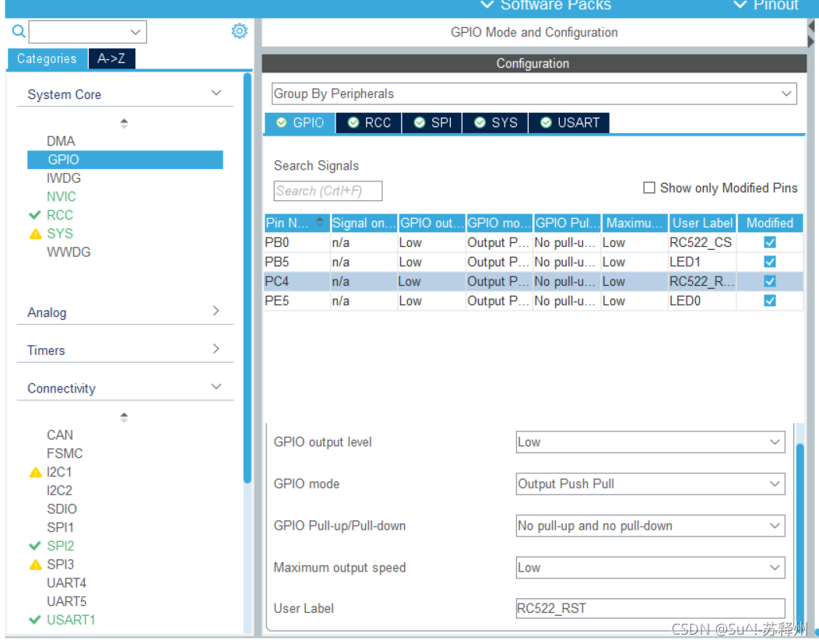
Task: Click the Search Signals input field
Action: (x=328, y=191)
